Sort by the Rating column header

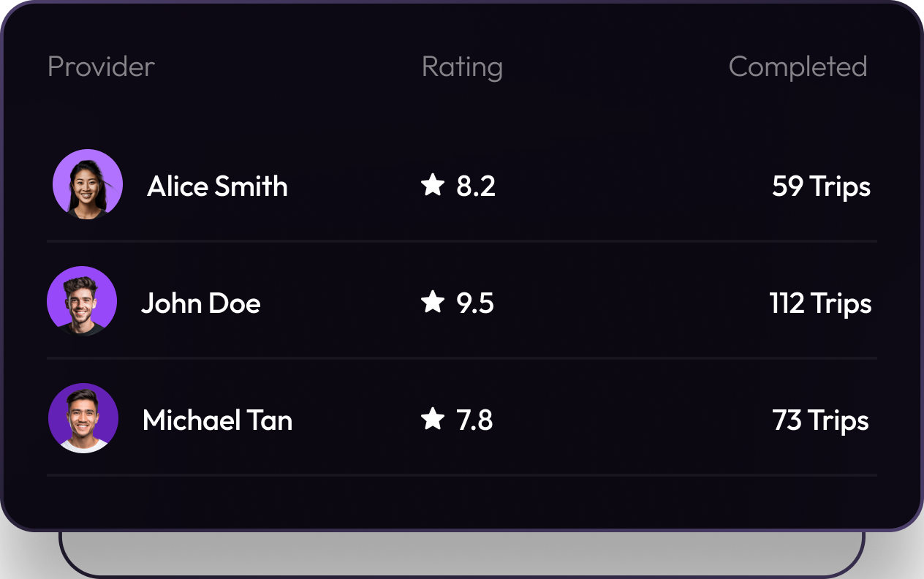point(462,67)
